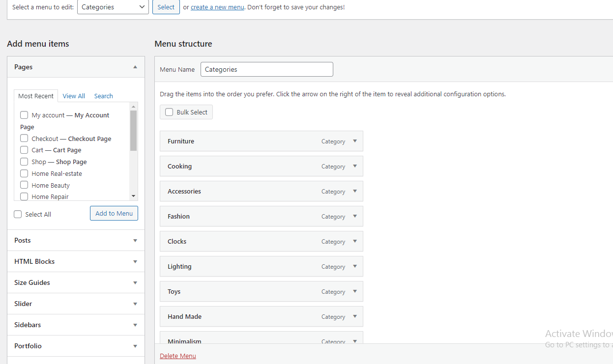Expand the Cooking menu item arrow
613x364 pixels.
click(355, 166)
